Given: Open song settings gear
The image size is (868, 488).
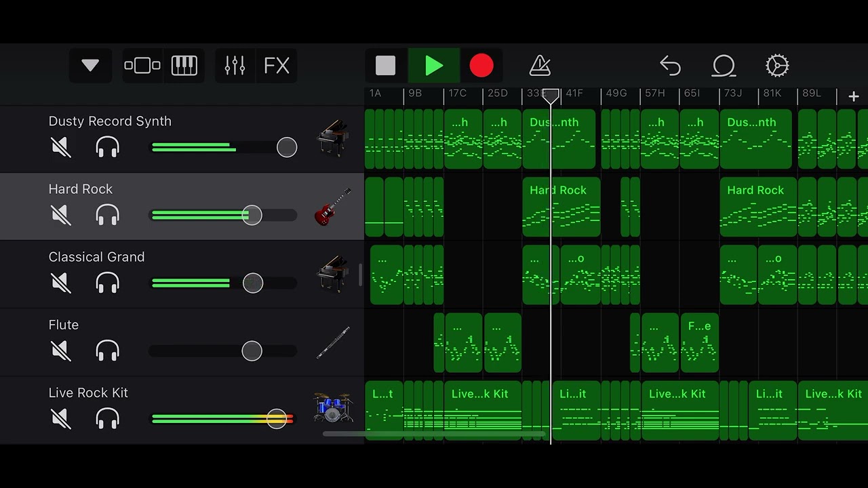Looking at the screenshot, I should [x=777, y=66].
